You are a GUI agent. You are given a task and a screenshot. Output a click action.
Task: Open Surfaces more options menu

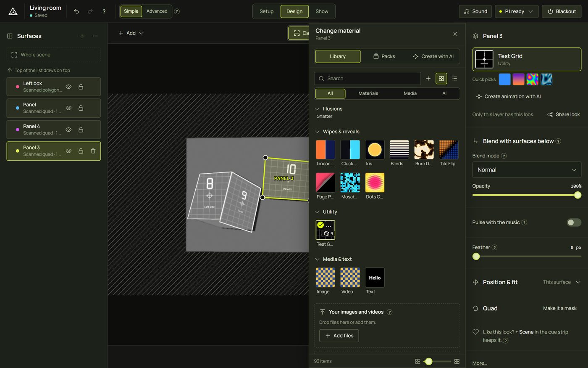95,36
